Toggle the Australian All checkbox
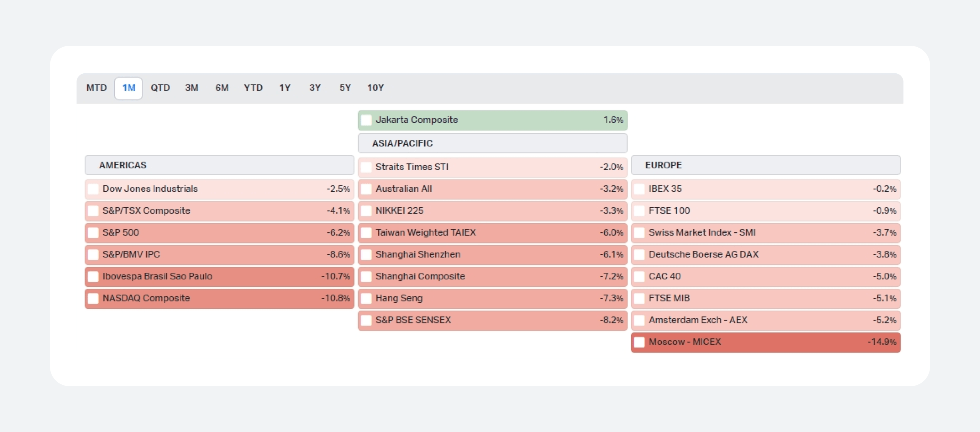980x432 pixels. pyautogui.click(x=366, y=189)
